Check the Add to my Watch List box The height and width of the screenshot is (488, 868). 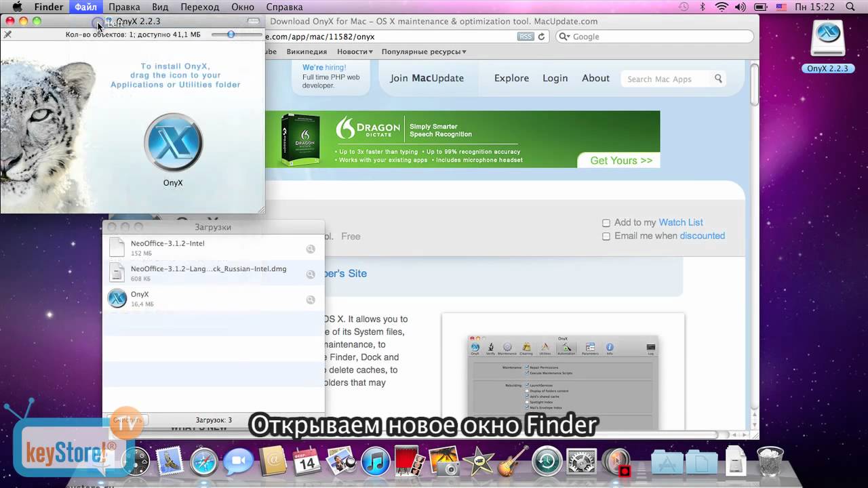pos(606,223)
